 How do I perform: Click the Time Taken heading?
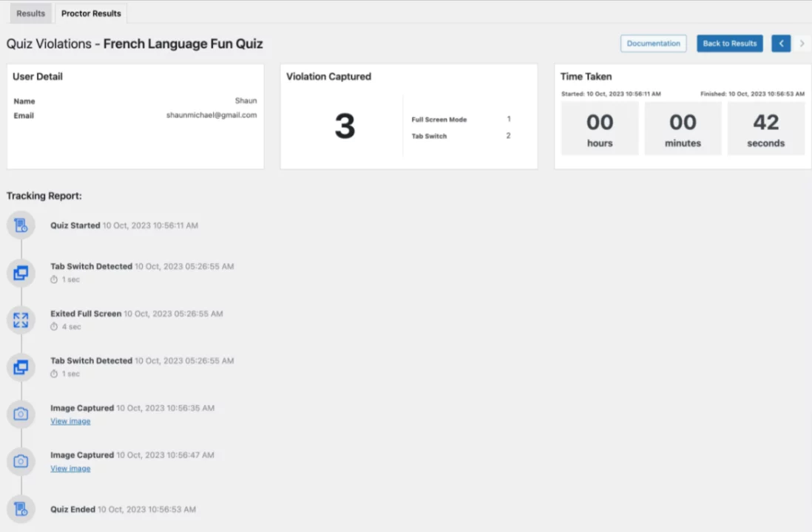pyautogui.click(x=586, y=77)
